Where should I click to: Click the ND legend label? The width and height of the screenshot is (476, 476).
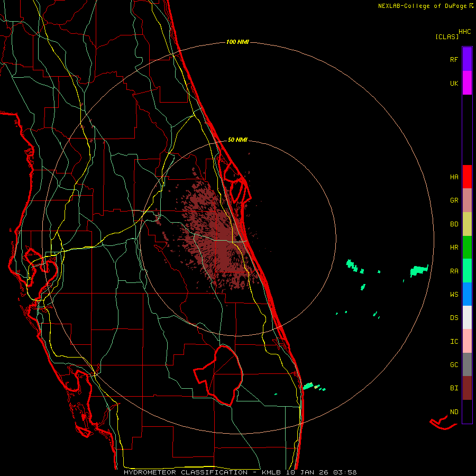pos(454,412)
